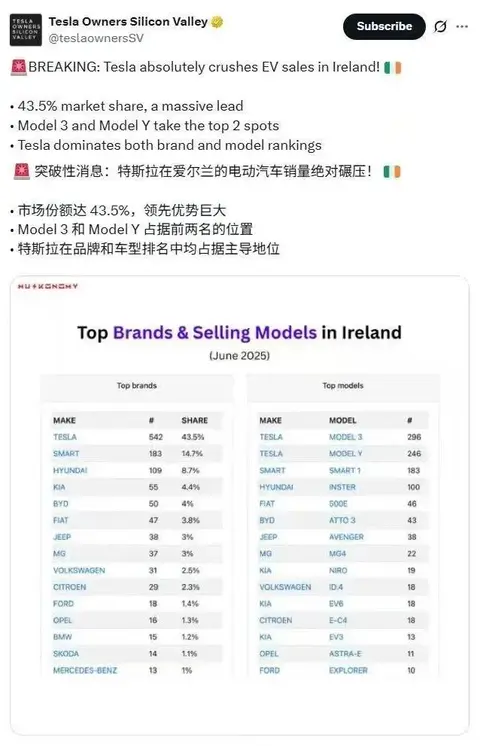Click the Tesla Owners Silicon Valley name
The image size is (480, 746).
(x=128, y=22)
